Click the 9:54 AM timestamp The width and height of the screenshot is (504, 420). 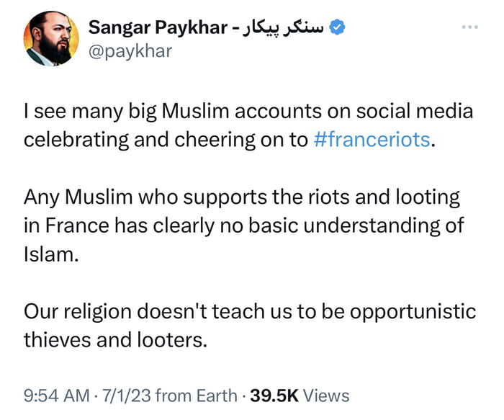tap(56, 395)
